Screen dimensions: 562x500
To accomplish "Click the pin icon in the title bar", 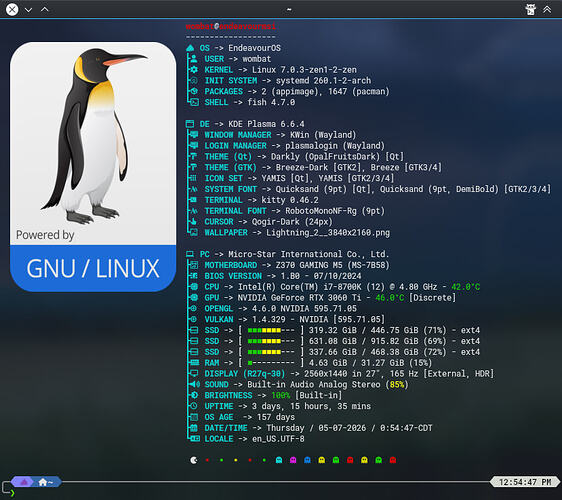I will click(x=531, y=9).
